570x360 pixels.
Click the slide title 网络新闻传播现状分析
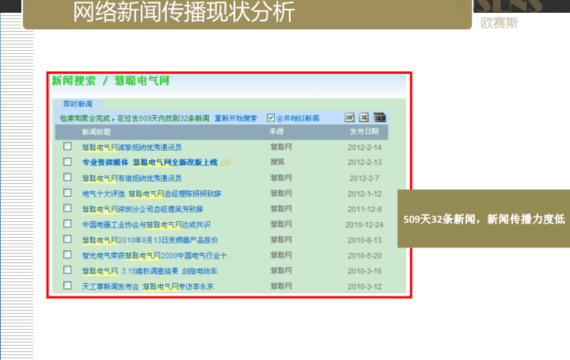point(184,12)
